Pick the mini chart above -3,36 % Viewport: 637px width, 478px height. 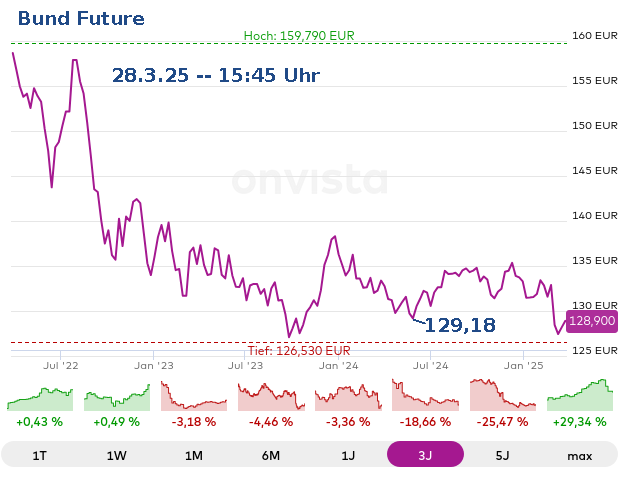[x=348, y=396]
